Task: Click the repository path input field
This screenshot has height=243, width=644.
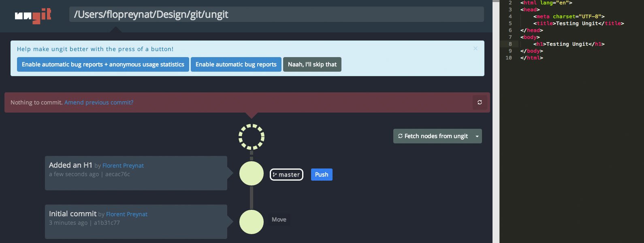Action: (x=276, y=15)
